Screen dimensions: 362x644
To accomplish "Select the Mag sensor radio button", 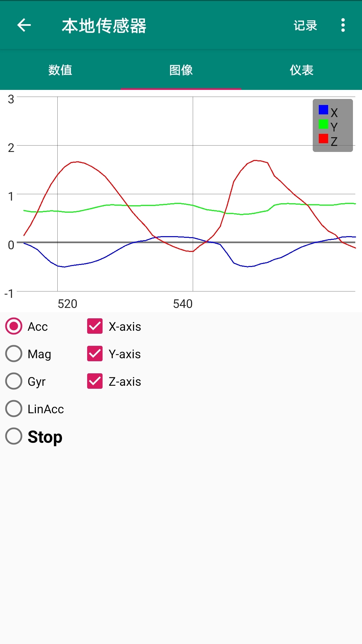I will pyautogui.click(x=14, y=354).
